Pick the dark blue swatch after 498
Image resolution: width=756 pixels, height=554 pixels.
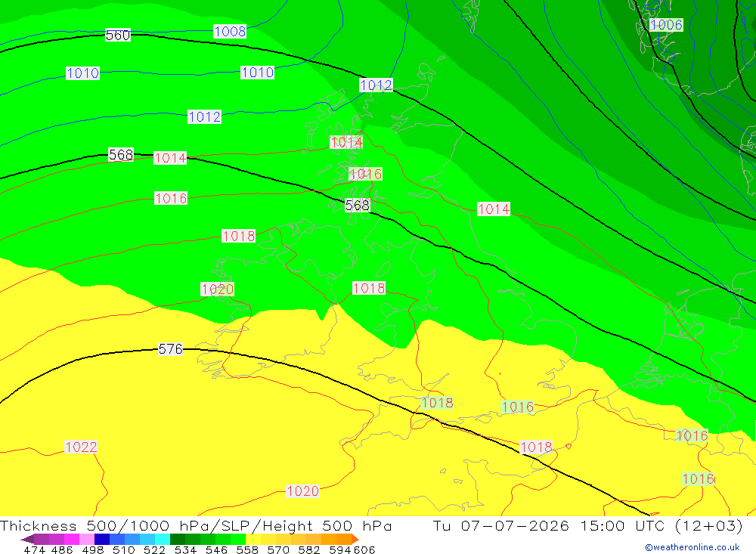click(102, 539)
